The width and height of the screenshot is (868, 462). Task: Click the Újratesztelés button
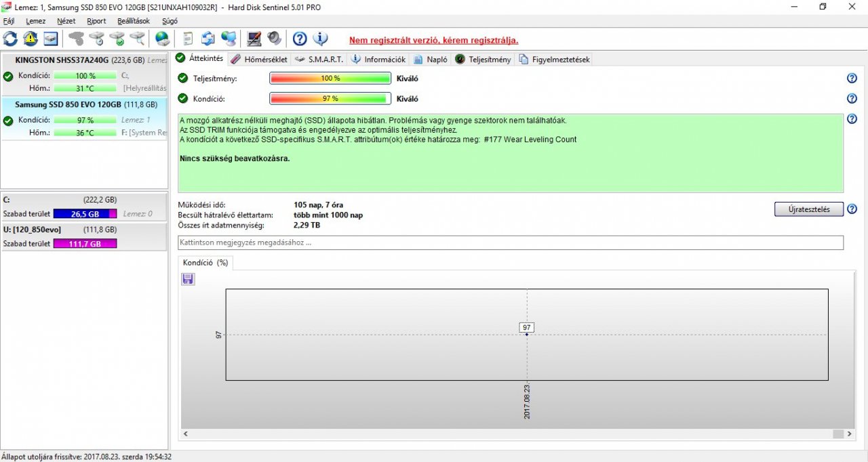[809, 209]
